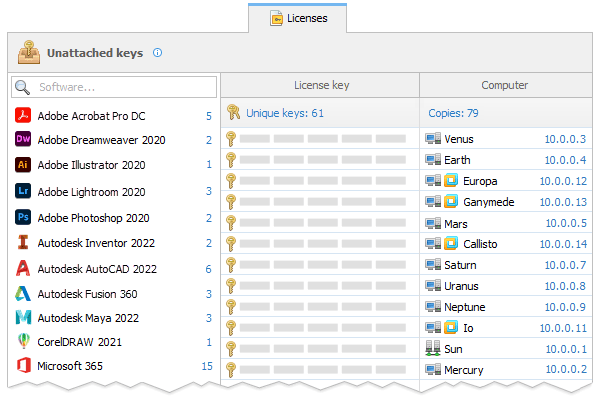Select the Autodesk Inventor 2022 icon
The image size is (600, 400).
coord(23,242)
